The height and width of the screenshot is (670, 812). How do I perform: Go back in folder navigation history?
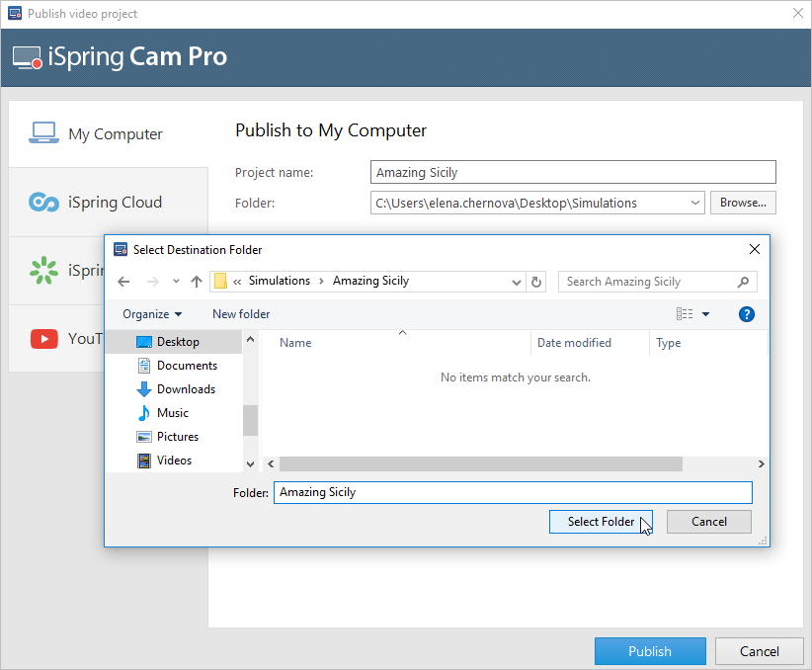[123, 282]
